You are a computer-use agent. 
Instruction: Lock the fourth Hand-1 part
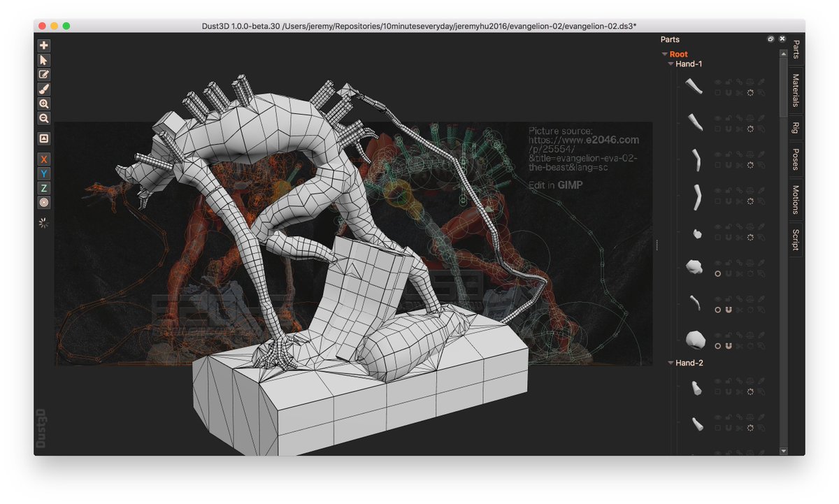[x=729, y=190]
